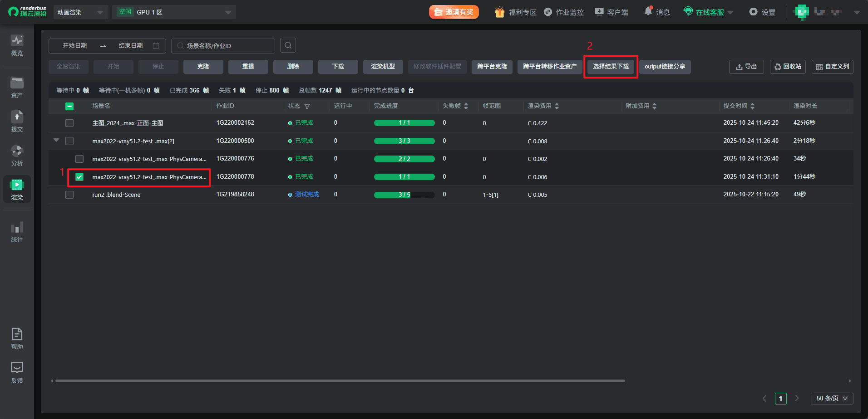The height and width of the screenshot is (419, 868).
Task: Toggle the select-all checkbox in table header
Action: tap(69, 106)
